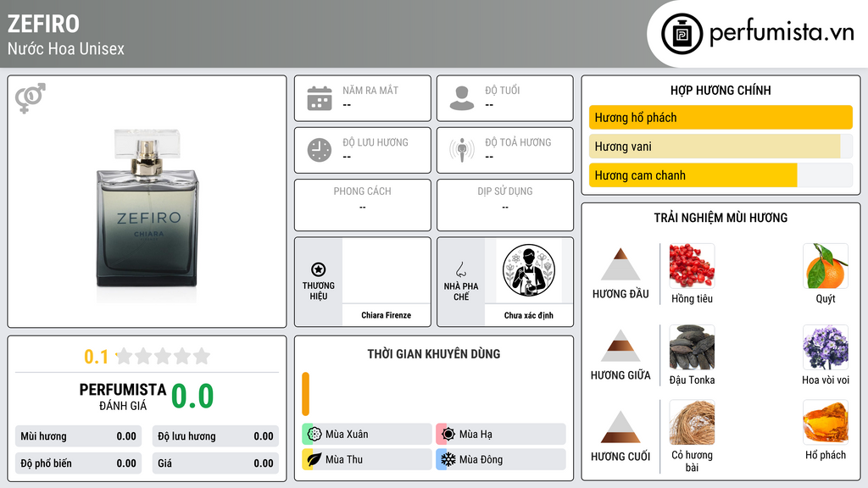Viewport: 868px width, 488px height.
Task: Select the Đậu Tonka note thumbnail
Action: click(x=692, y=347)
